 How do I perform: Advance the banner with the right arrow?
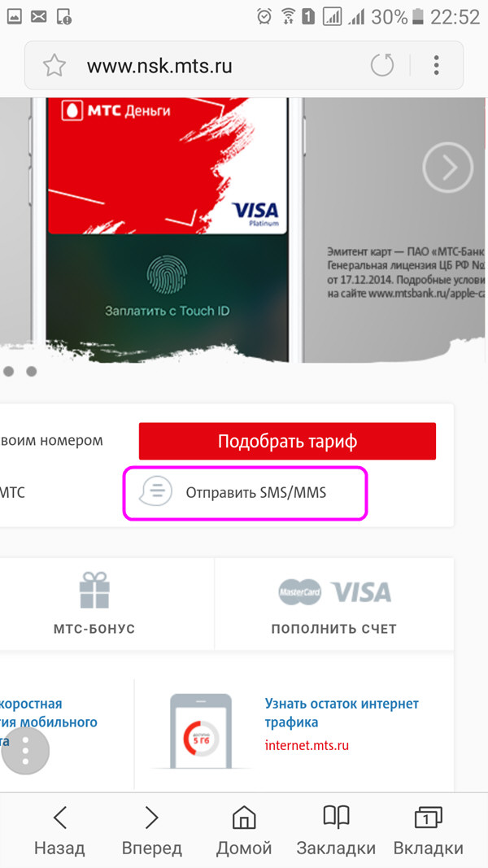pyautogui.click(x=447, y=168)
